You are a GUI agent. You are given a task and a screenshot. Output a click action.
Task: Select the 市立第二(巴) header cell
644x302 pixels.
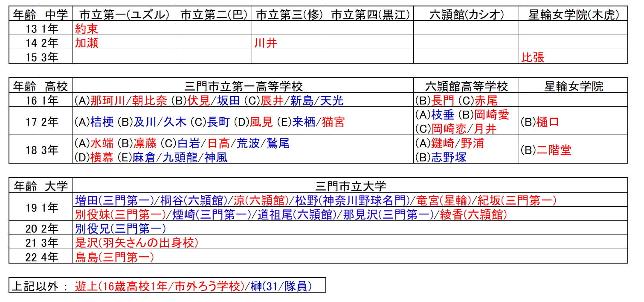[213, 15]
